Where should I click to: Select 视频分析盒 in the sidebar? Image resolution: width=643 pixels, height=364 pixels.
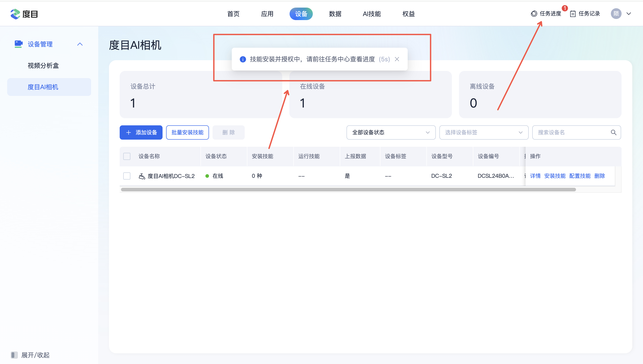tap(43, 66)
